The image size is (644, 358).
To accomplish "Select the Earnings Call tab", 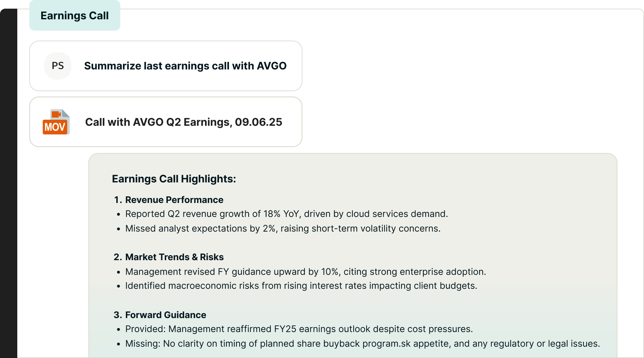I will [x=74, y=16].
